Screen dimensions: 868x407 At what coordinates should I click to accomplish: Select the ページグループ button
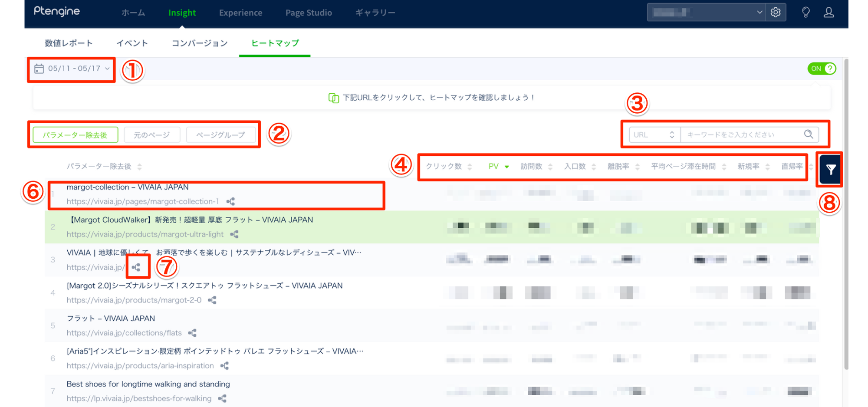[220, 135]
